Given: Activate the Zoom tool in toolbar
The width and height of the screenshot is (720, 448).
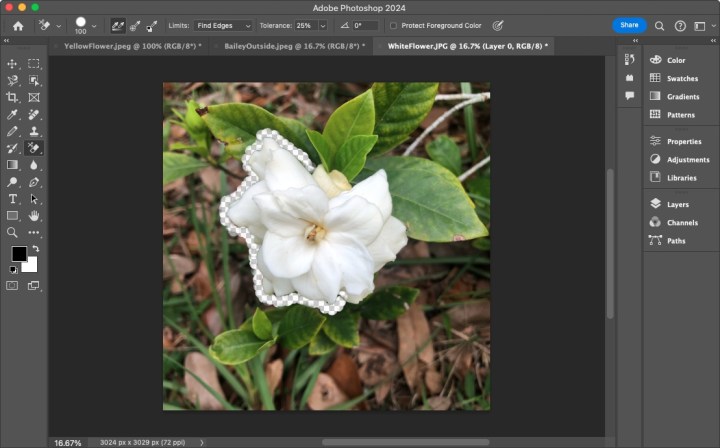Looking at the screenshot, I should click(x=13, y=232).
